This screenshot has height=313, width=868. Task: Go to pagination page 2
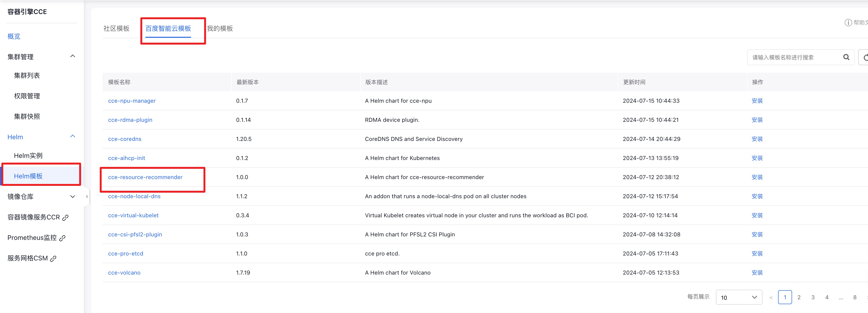pos(799,297)
